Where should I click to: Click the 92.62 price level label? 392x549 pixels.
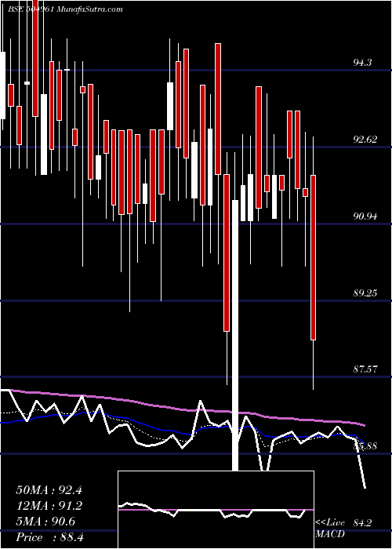365,140
